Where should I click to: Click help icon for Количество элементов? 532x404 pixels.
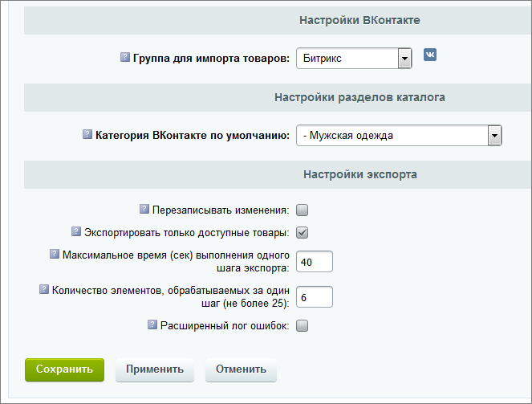click(x=44, y=289)
